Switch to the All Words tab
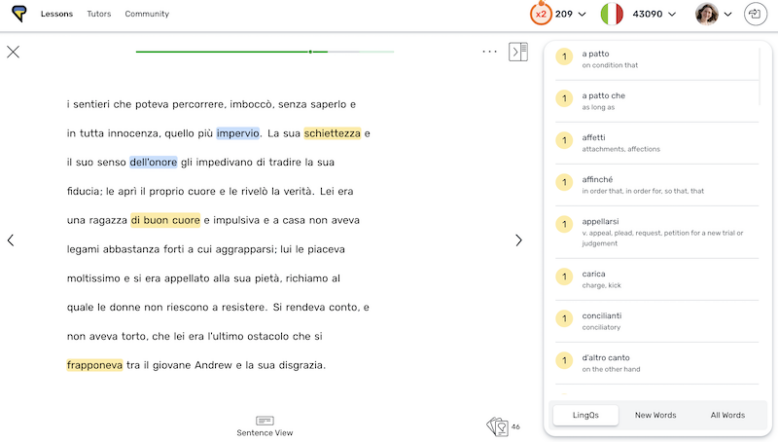This screenshot has height=442, width=778. click(x=727, y=415)
